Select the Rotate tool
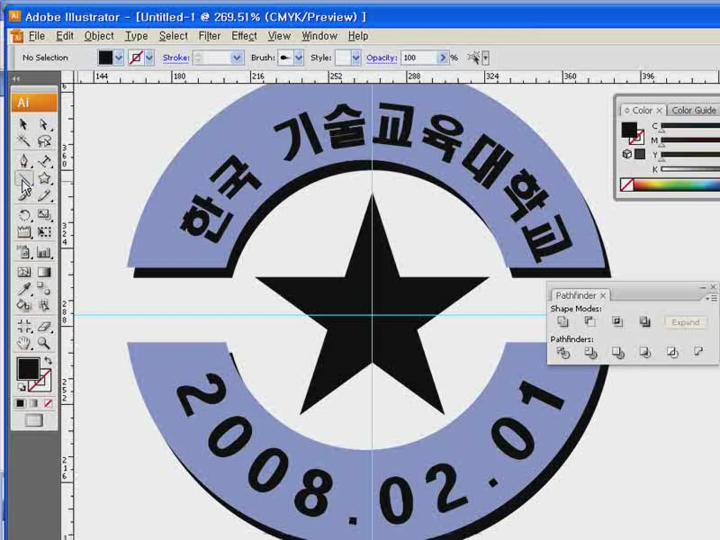The width and height of the screenshot is (720, 540). pos(24,215)
